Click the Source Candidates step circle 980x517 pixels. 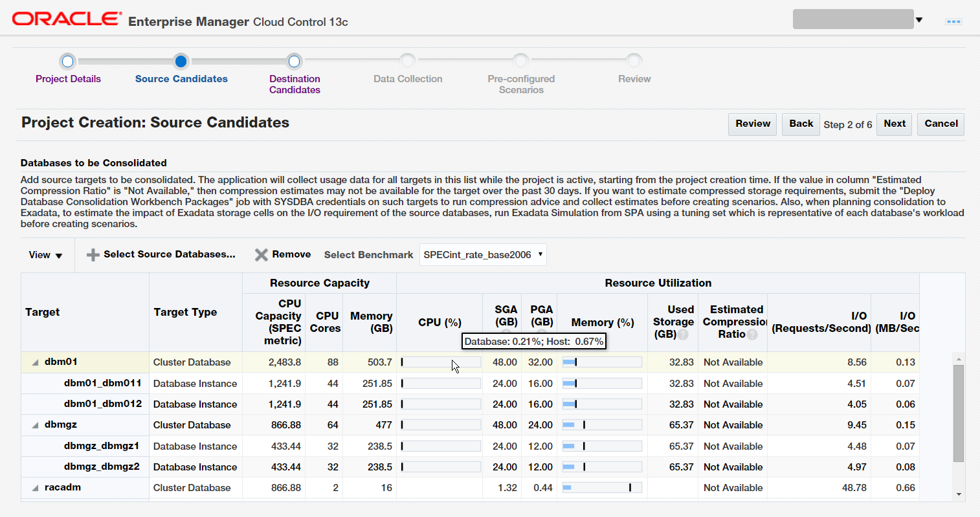tap(181, 61)
